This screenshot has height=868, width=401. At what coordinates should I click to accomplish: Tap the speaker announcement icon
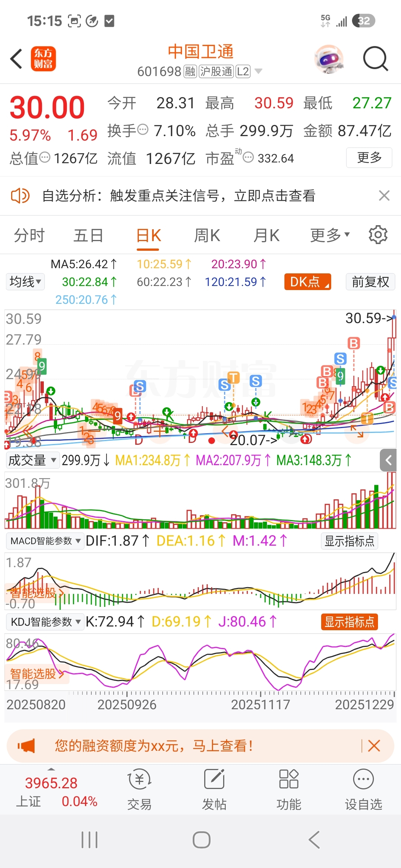20,195
